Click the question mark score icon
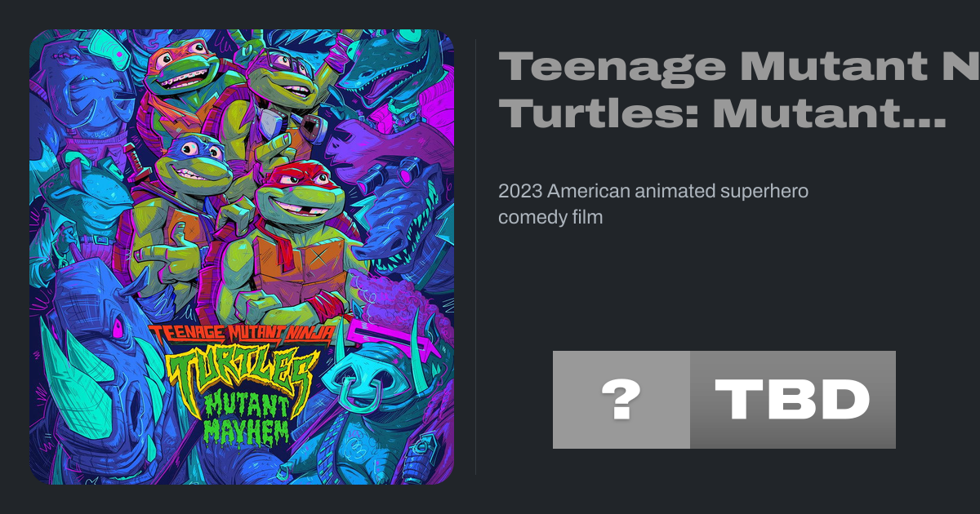 tap(621, 400)
